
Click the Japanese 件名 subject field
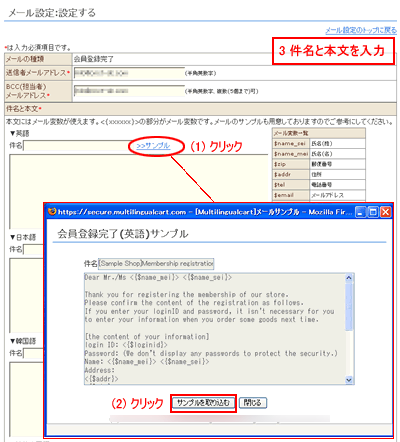33,249
